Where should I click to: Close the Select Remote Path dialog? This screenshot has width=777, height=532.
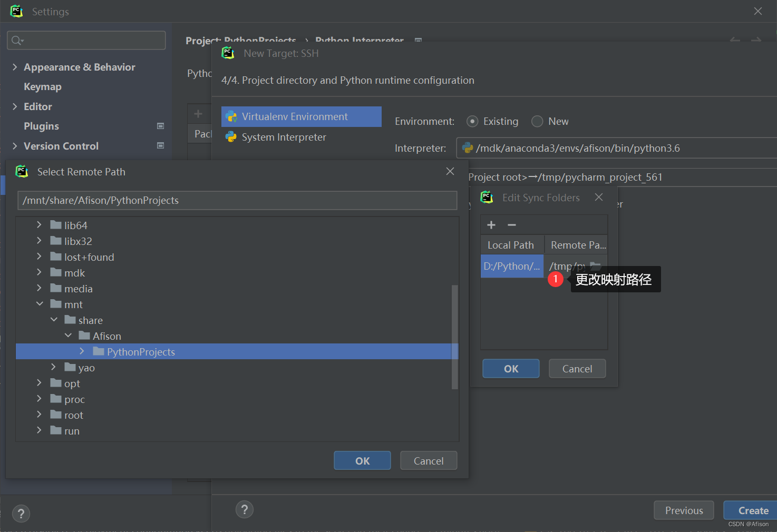(x=450, y=171)
